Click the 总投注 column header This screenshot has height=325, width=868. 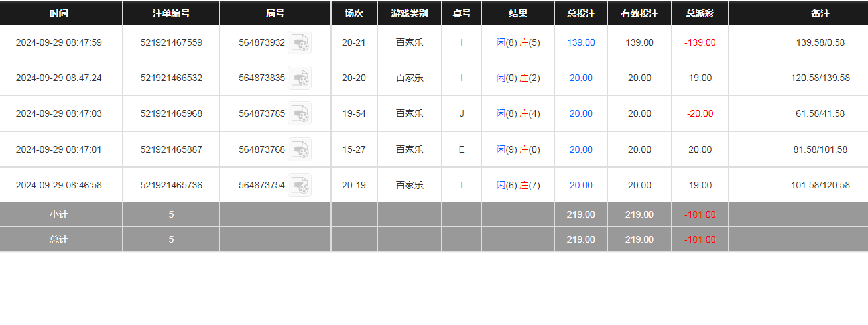click(x=581, y=13)
